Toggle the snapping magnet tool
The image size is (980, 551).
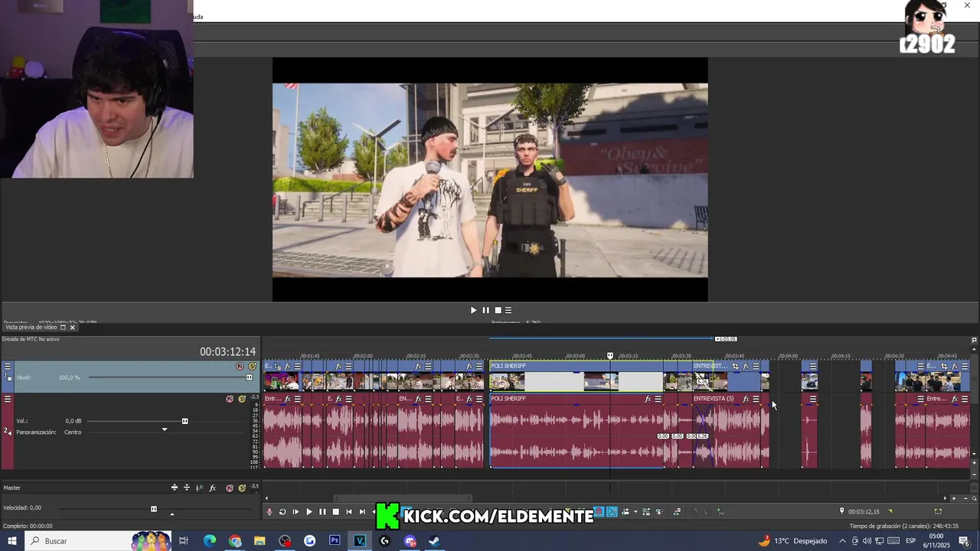599,512
